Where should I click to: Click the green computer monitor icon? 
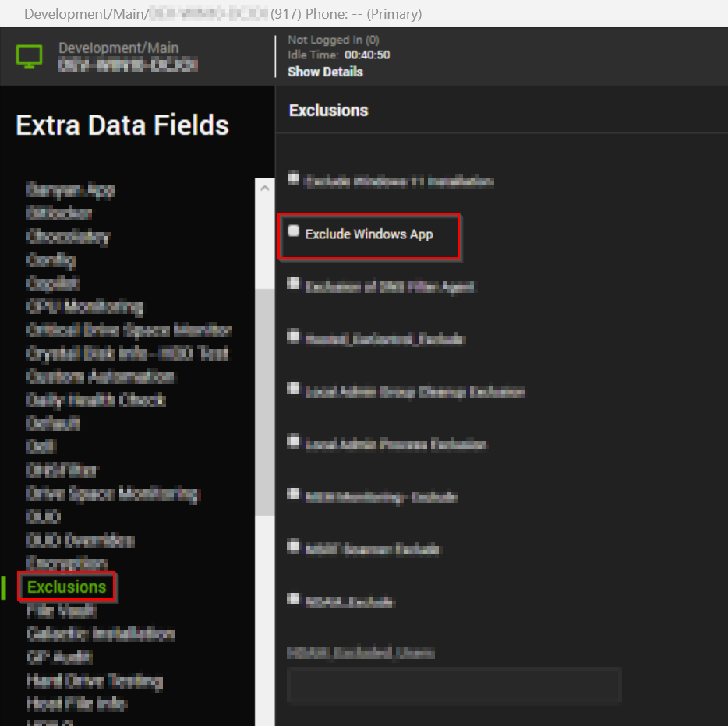(30, 56)
